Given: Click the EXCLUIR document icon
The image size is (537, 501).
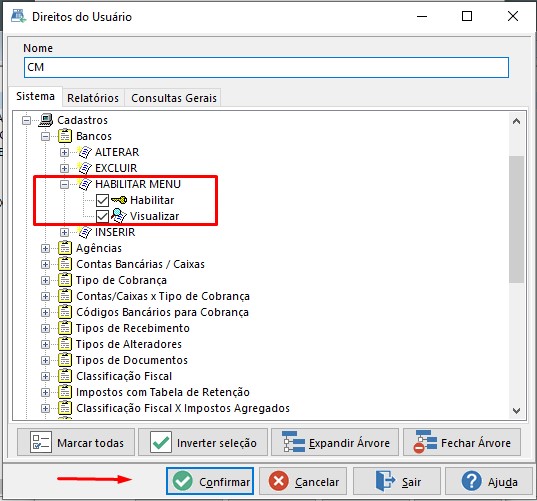Looking at the screenshot, I should (84, 168).
